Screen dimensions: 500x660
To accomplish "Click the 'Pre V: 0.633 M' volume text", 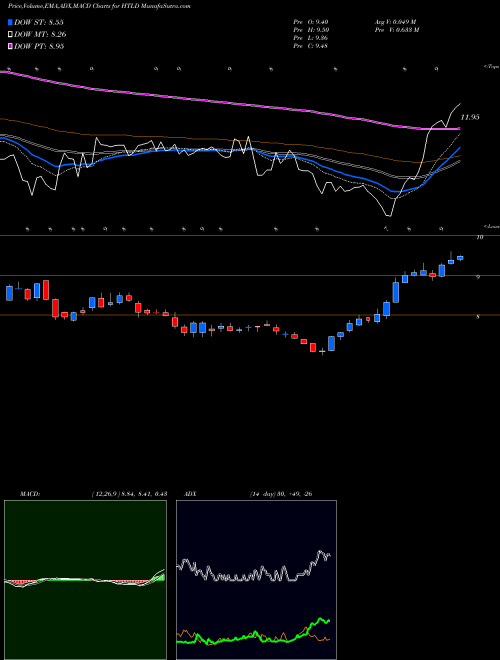I will 397,30.
